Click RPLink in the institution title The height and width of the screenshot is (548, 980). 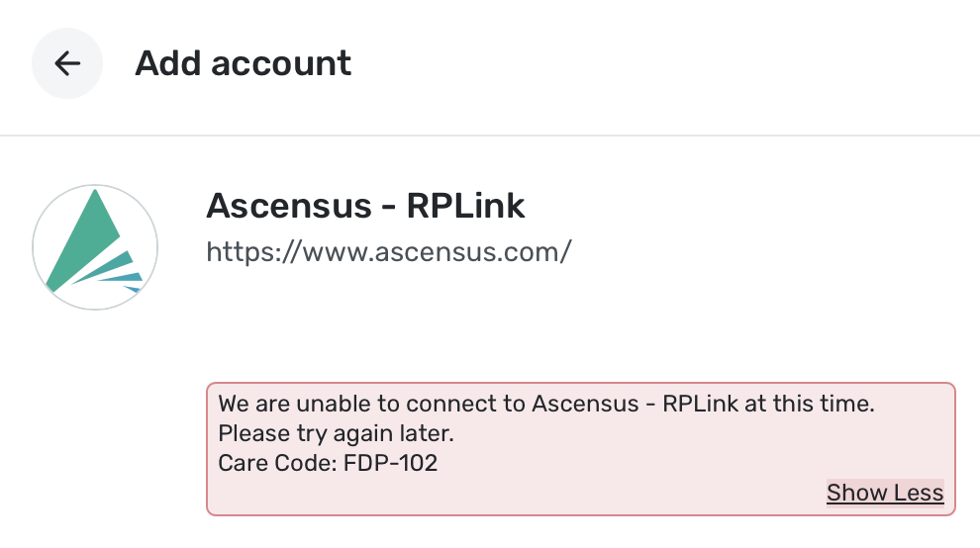click(x=465, y=206)
